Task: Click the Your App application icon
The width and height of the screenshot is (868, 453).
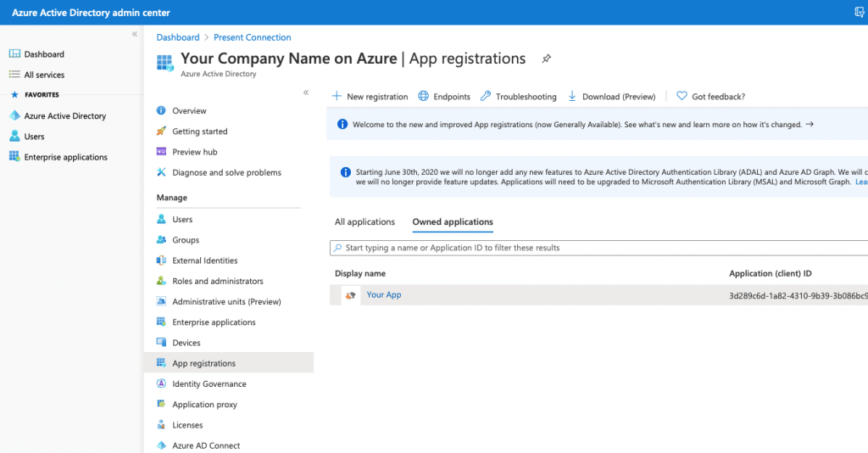Action: click(x=350, y=295)
